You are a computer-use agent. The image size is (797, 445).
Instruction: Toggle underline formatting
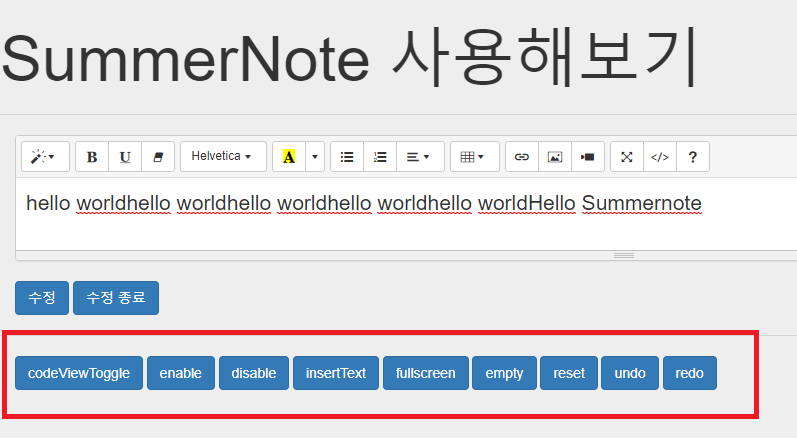pos(125,157)
